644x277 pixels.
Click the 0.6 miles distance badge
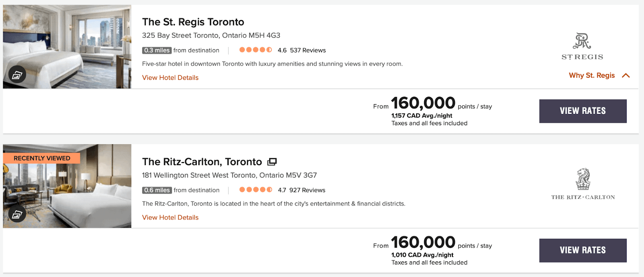pyautogui.click(x=156, y=190)
